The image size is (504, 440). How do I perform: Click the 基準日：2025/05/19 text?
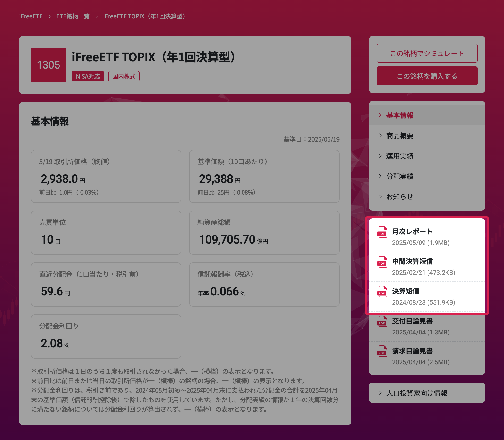coord(311,139)
